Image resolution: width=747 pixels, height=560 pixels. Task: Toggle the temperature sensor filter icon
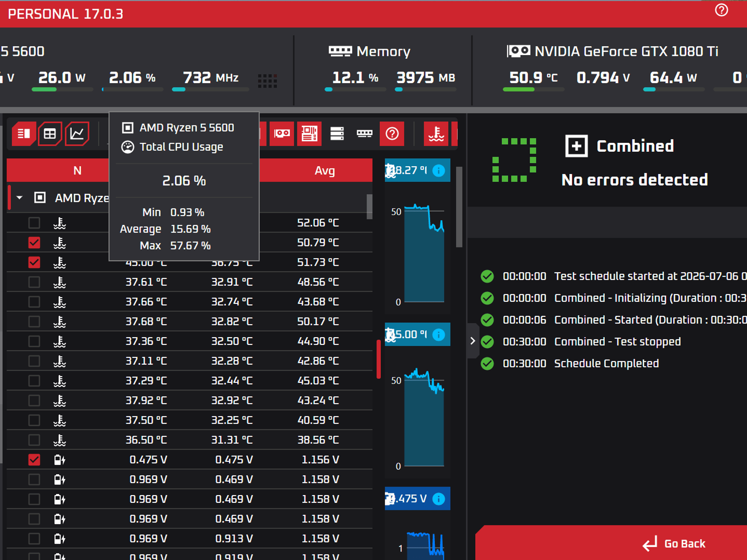436,134
